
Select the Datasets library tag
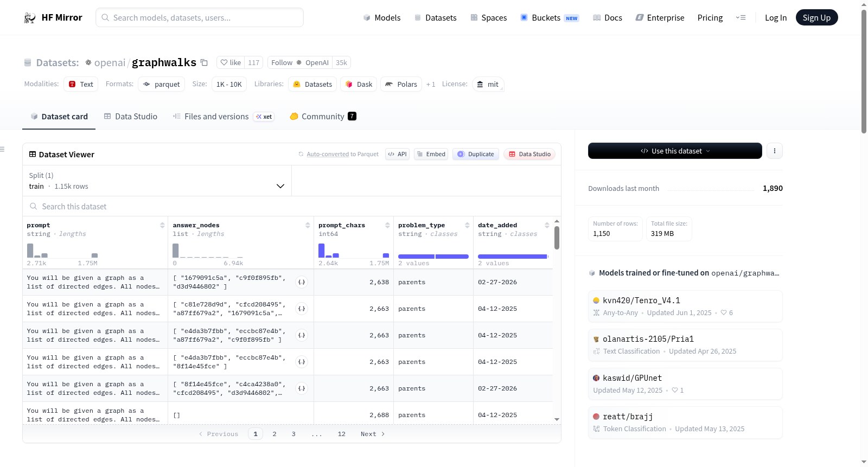point(312,84)
